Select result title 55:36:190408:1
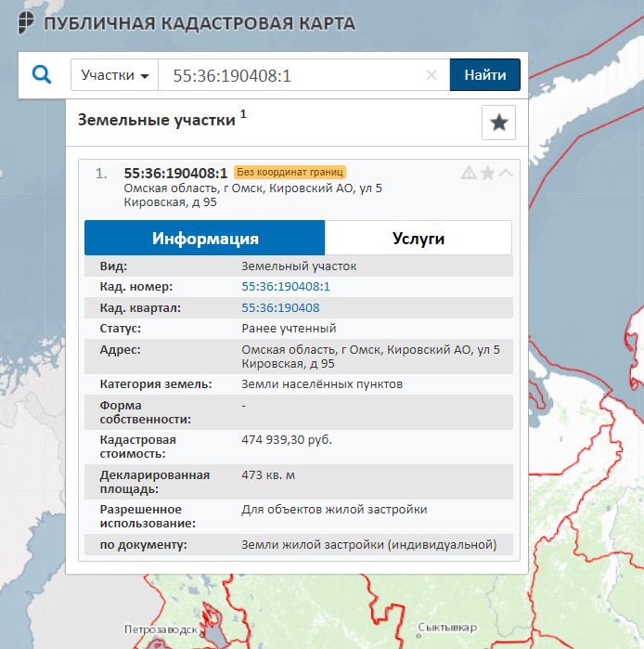This screenshot has width=644, height=649. coord(175,173)
